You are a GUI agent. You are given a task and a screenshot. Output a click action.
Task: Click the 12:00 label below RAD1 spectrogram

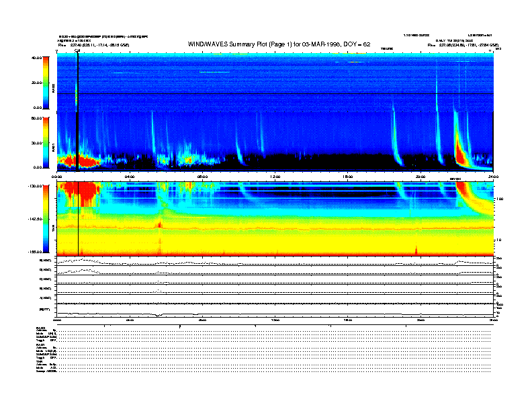coord(275,177)
